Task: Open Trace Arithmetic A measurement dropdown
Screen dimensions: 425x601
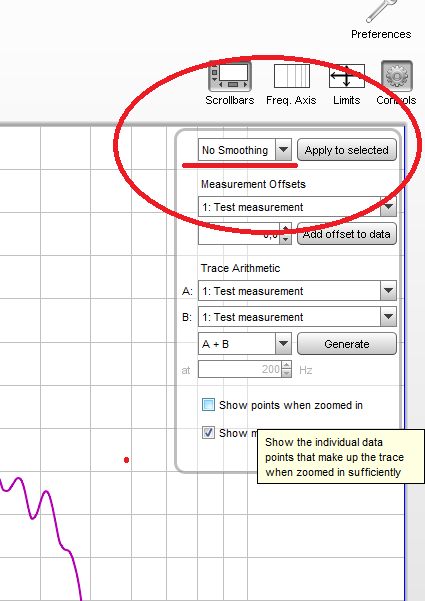Action: coord(297,291)
